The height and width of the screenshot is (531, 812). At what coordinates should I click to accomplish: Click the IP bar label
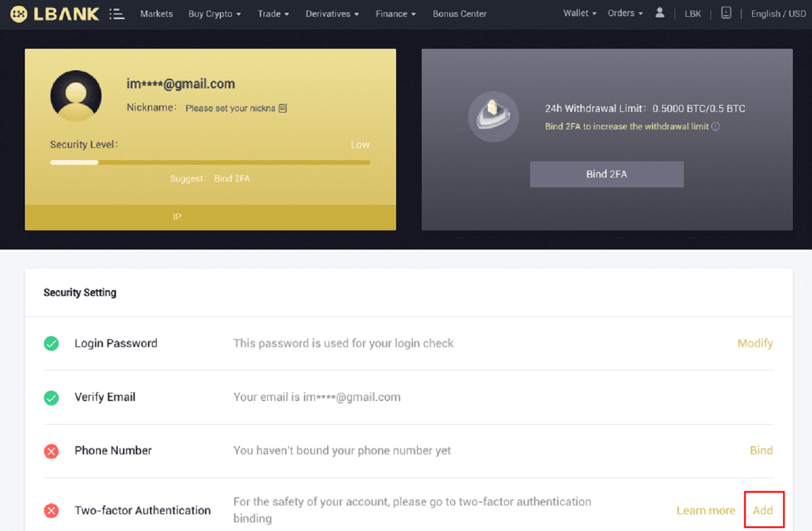177,217
